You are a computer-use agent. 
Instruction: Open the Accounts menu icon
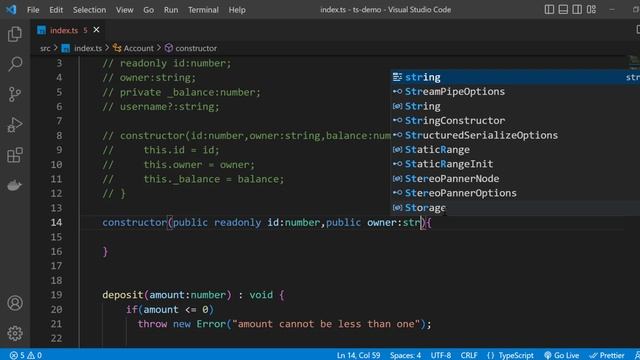[x=15, y=303]
